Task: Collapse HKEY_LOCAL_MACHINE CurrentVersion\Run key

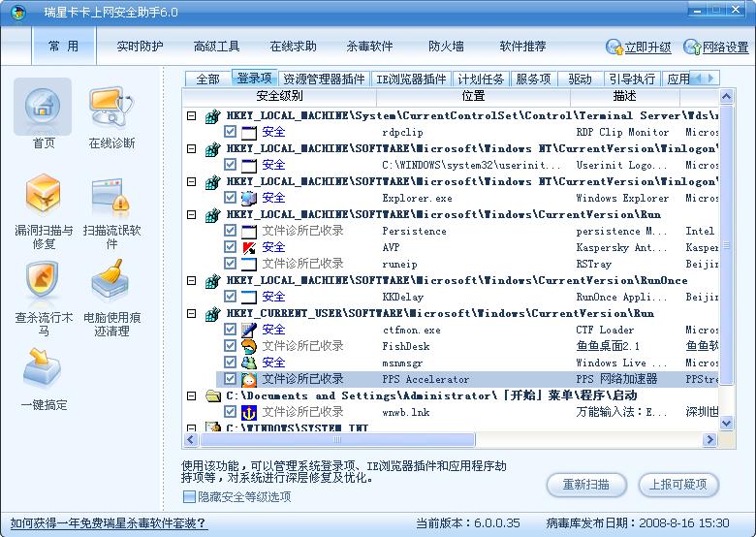Action: pyautogui.click(x=191, y=214)
